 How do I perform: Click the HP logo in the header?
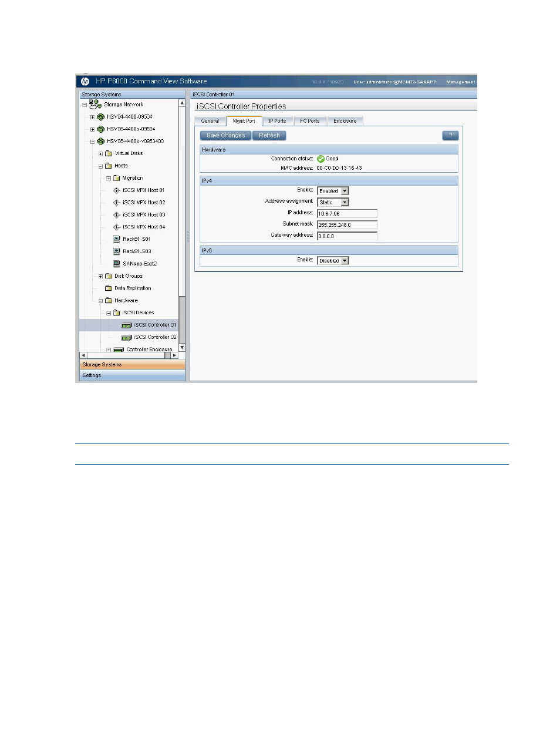click(x=85, y=82)
